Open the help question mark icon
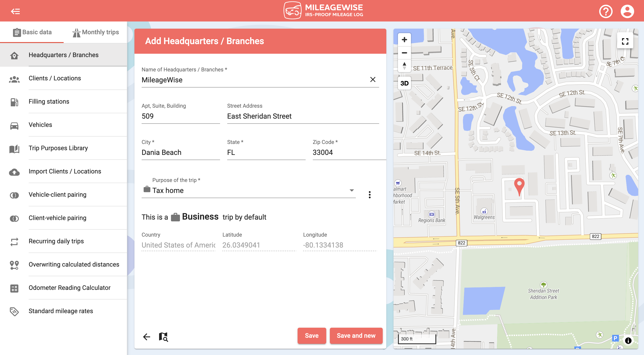This screenshot has height=355, width=644. [606, 11]
